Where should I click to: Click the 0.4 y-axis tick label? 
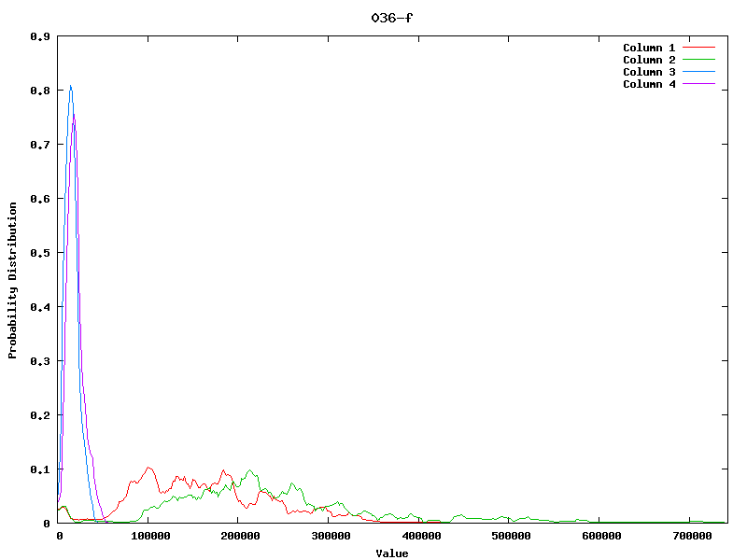[x=40, y=307]
